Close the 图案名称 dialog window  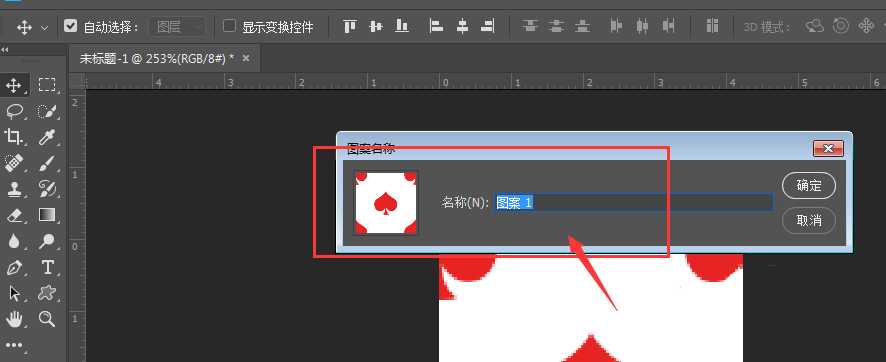pos(828,149)
